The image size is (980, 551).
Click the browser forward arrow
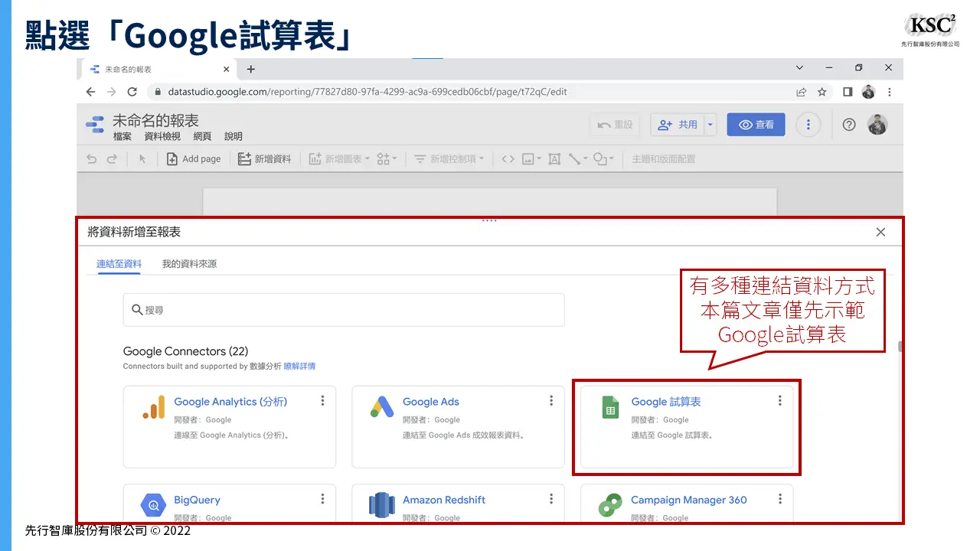(x=111, y=92)
